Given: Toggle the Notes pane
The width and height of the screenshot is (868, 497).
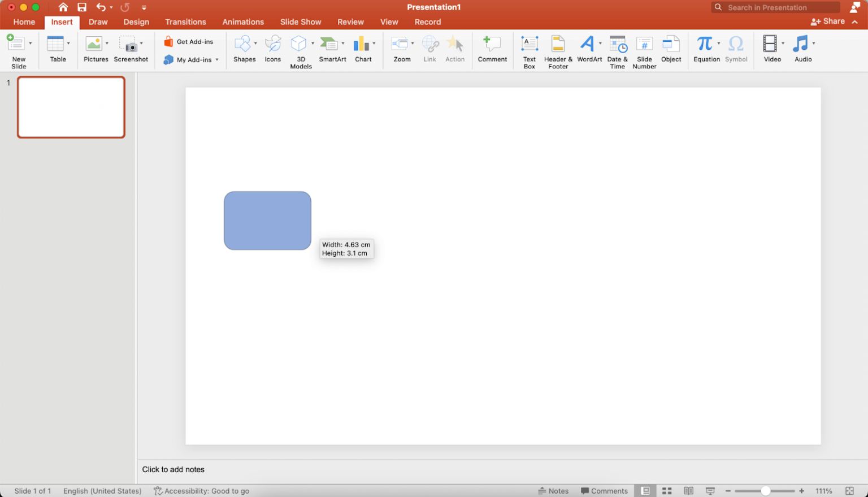Looking at the screenshot, I should tap(554, 491).
